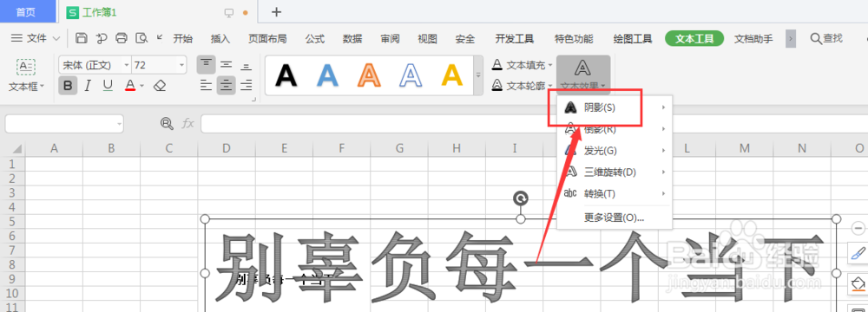The image size is (868, 312).
Task: Click the Text Effects (文本效果) large icon
Action: tap(582, 68)
